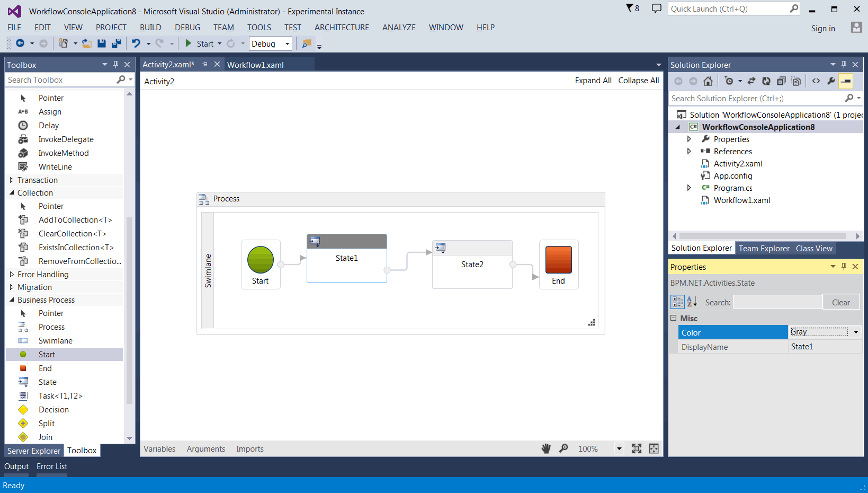Start debugging with the green play icon
Image resolution: width=868 pixels, height=493 pixels.
pos(188,43)
